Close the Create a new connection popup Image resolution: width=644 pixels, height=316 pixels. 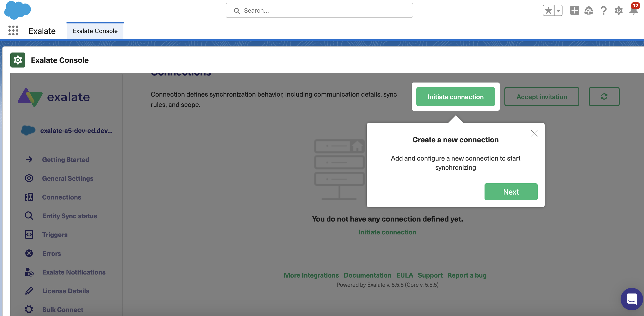coord(534,133)
